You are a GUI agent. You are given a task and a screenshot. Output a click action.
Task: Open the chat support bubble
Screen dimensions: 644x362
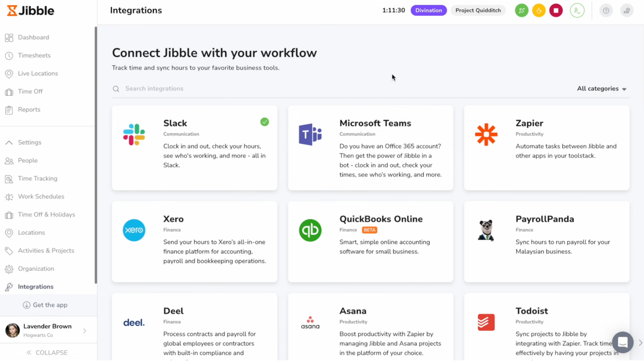623,342
